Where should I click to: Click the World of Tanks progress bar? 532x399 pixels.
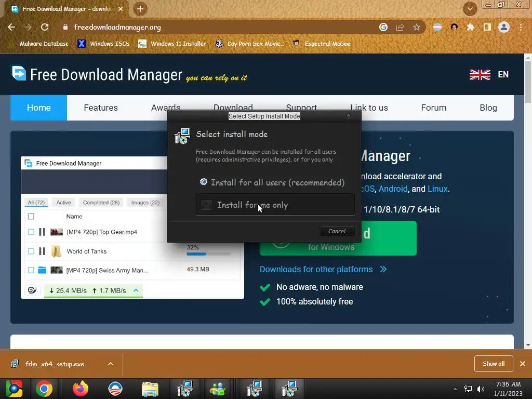point(208,254)
